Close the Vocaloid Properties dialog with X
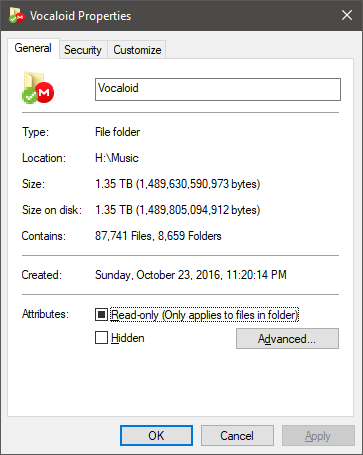Screen dimensions: 363x455 (x=347, y=15)
